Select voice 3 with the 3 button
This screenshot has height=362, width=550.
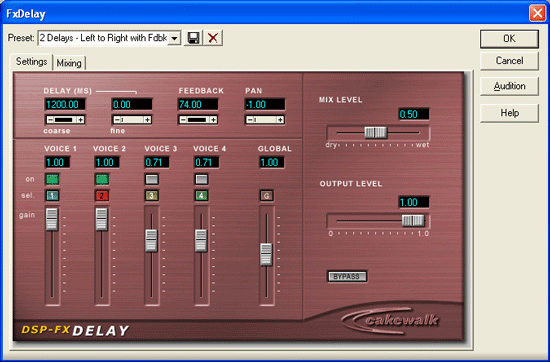pos(152,196)
